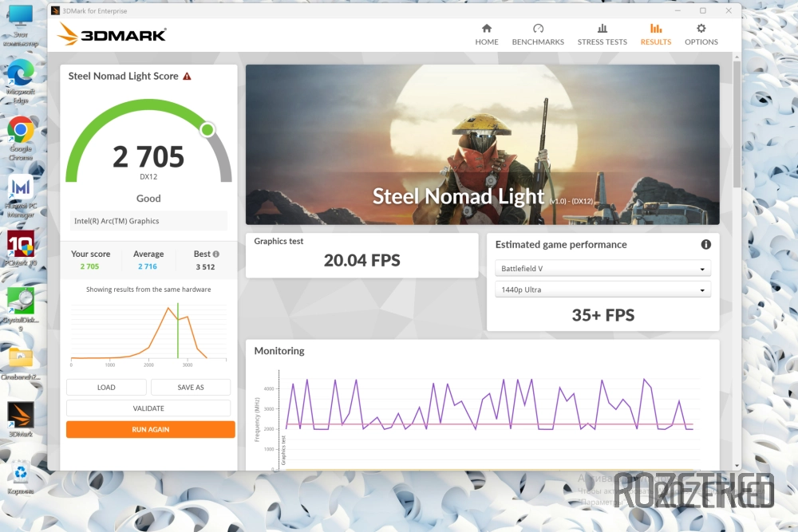Open Benchmarks gauge icon

pyautogui.click(x=538, y=29)
